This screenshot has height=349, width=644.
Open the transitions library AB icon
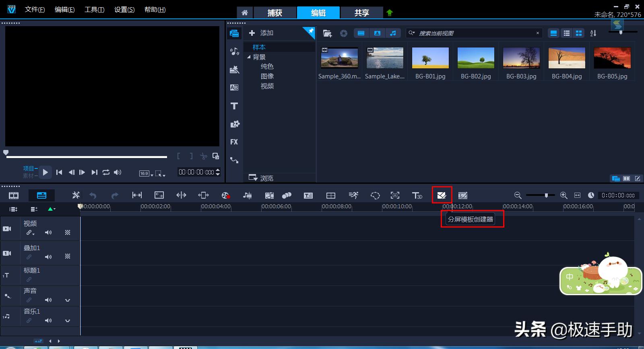pyautogui.click(x=234, y=88)
